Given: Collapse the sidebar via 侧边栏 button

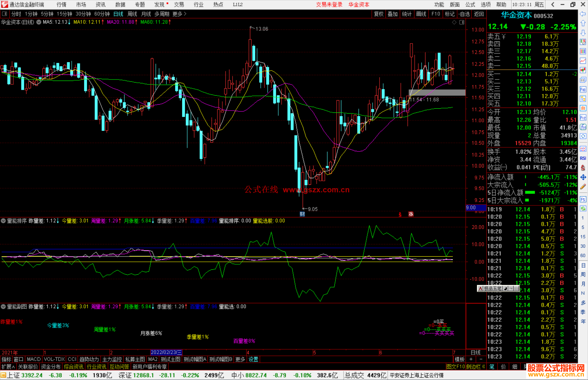Looking at the screenshot, I should (476, 367).
